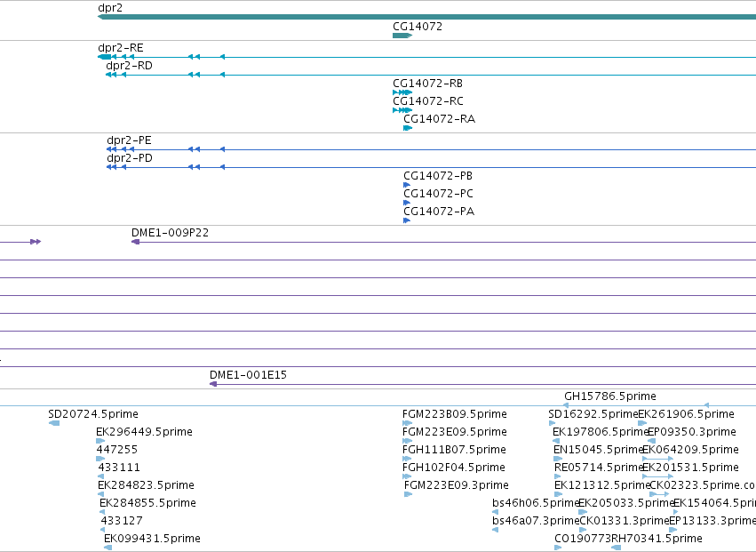The width and height of the screenshot is (756, 552).
Task: Click the EP09350.3prime label
Action: coord(692,432)
